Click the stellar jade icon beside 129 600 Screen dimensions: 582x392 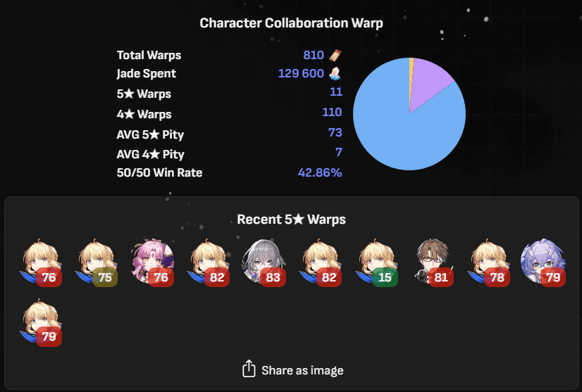point(335,73)
